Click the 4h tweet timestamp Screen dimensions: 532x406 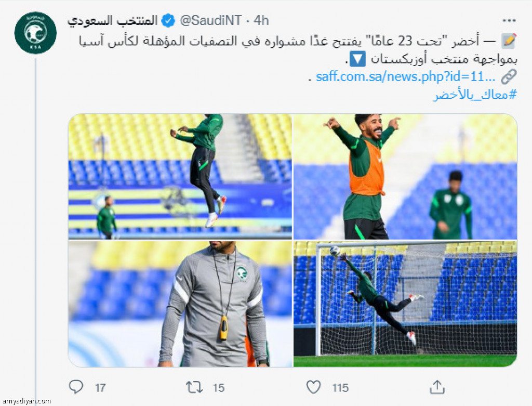261,21
